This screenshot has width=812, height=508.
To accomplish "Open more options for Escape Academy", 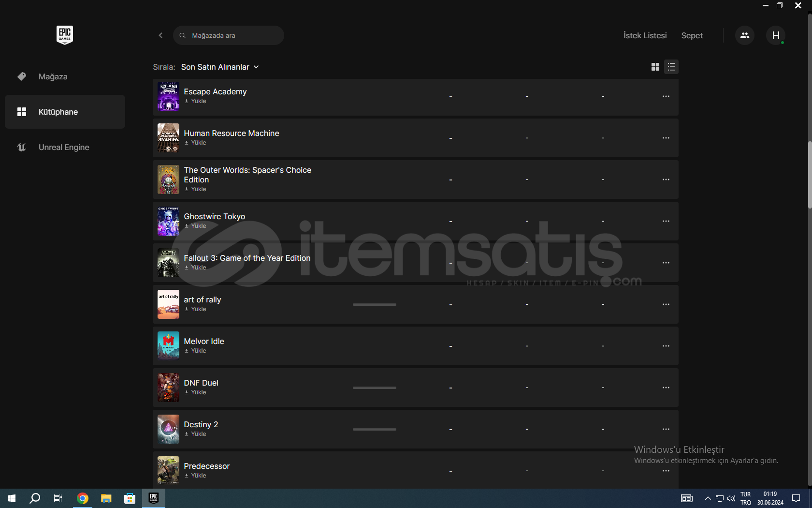I will (666, 96).
